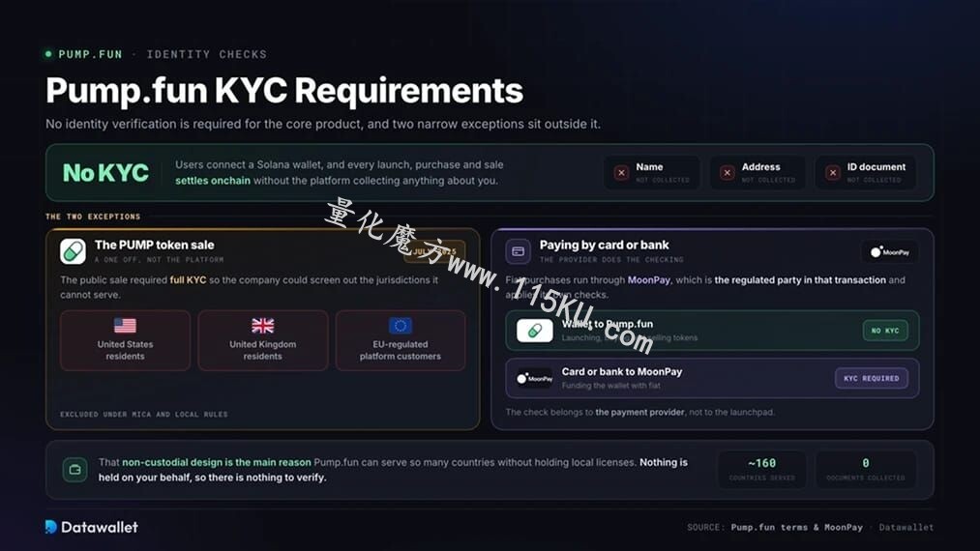Click the red X beside Name
The width and height of the screenshot is (980, 551).
pos(621,173)
